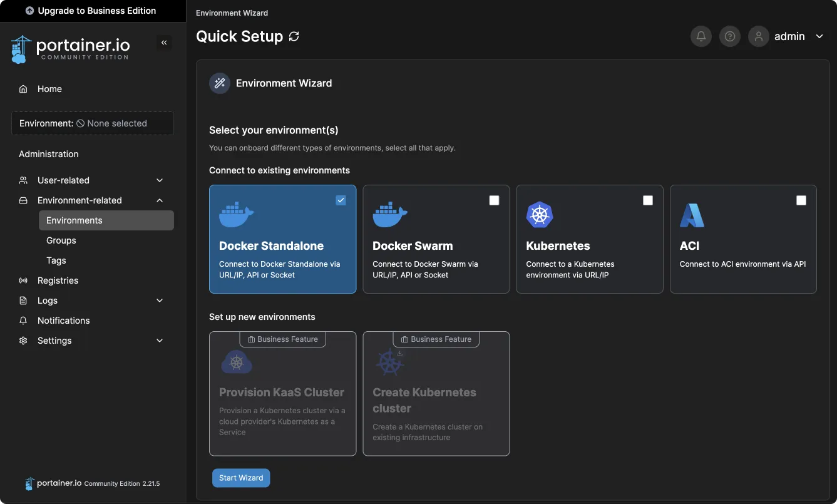The width and height of the screenshot is (837, 504).
Task: Open Tags in the sidebar
Action: (106, 260)
